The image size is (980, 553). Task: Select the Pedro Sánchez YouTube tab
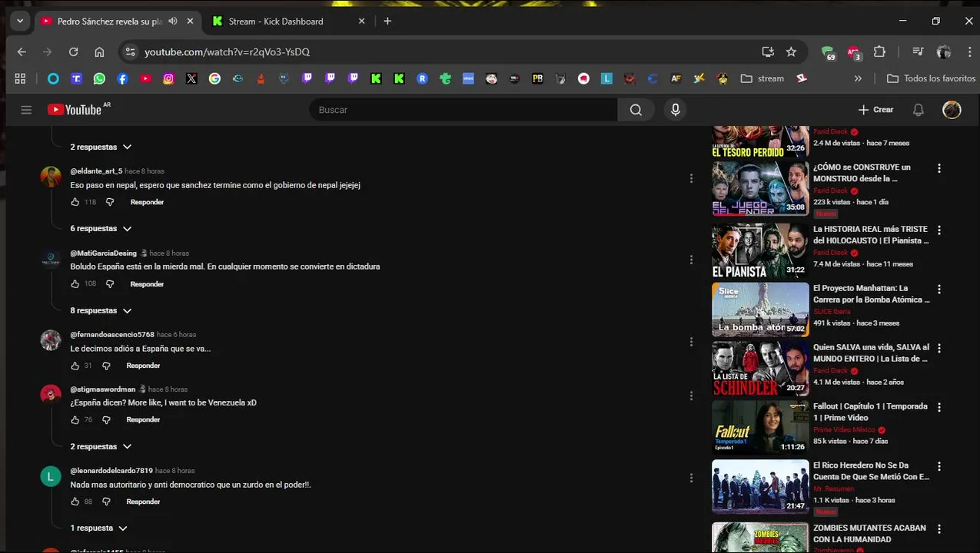click(118, 22)
